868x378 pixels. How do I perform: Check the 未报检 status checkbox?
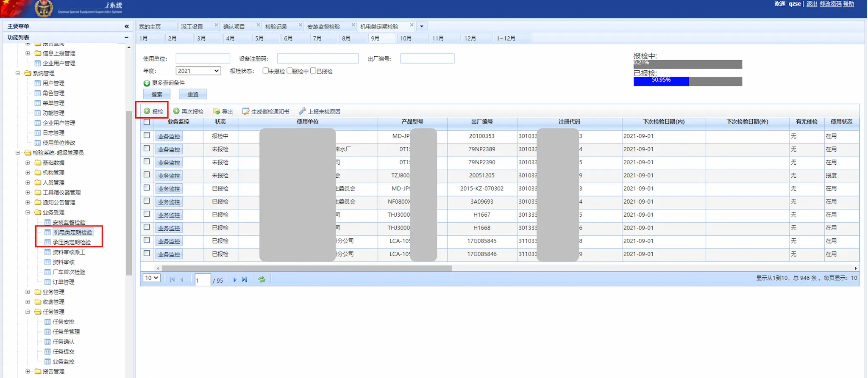pyautogui.click(x=265, y=71)
